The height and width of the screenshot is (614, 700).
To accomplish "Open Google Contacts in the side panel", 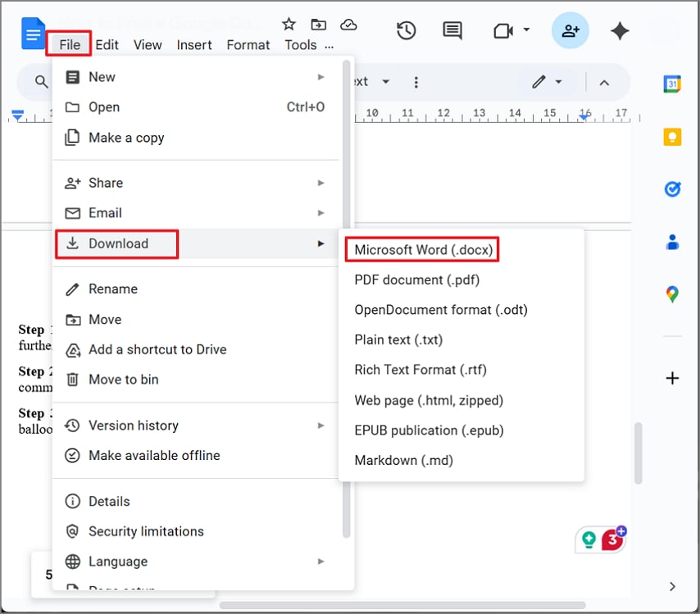I will click(x=672, y=242).
